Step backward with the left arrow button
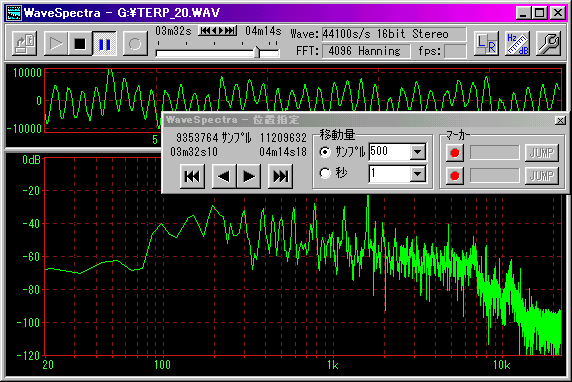This screenshot has width=572, height=382. point(224,176)
